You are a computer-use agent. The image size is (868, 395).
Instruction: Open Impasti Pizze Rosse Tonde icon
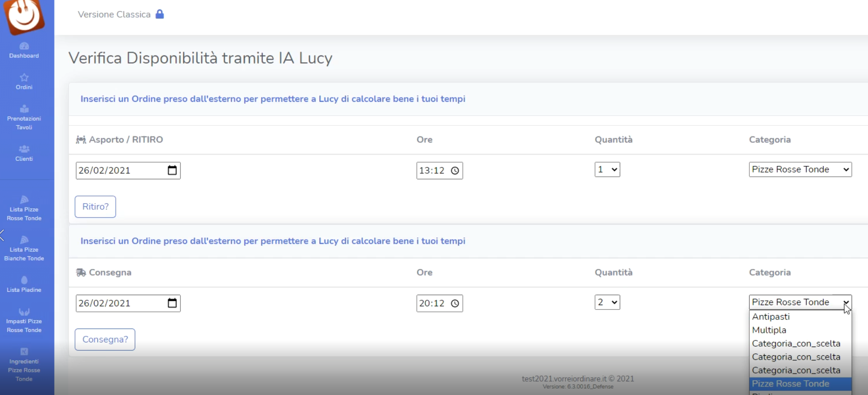pyautogui.click(x=24, y=312)
